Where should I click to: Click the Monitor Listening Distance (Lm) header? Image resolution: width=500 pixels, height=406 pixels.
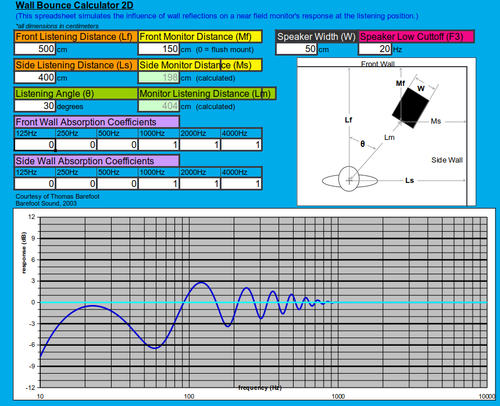click(207, 94)
